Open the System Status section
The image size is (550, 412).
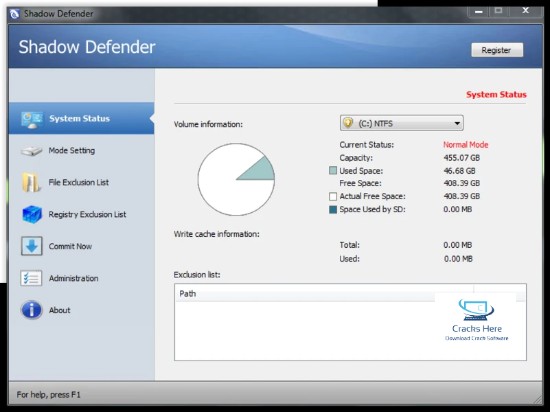coord(81,118)
